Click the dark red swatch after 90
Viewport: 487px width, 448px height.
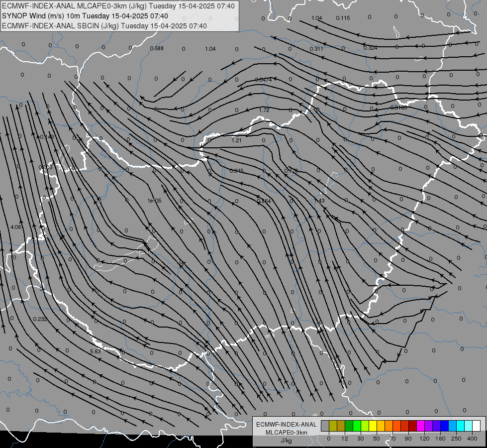413,426
